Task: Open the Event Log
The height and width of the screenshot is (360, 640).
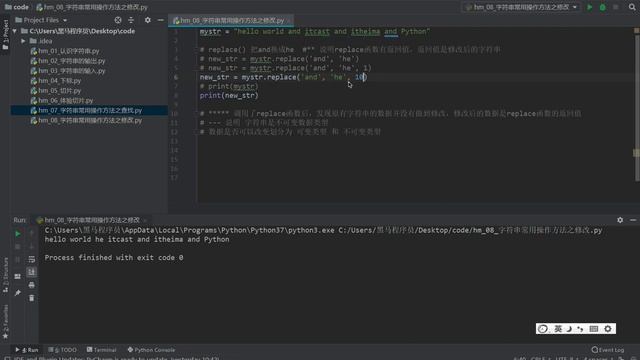Action: (608, 350)
